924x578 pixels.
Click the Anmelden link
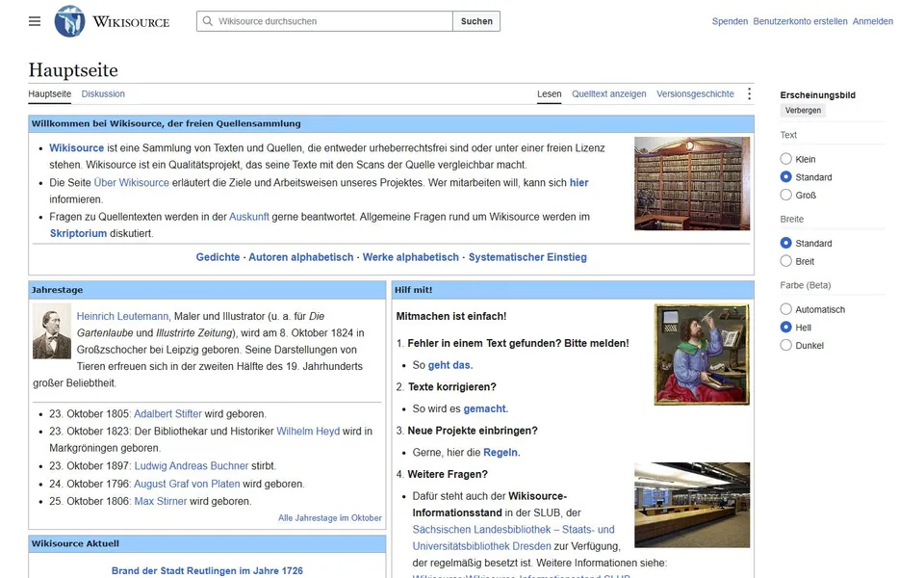click(x=873, y=21)
